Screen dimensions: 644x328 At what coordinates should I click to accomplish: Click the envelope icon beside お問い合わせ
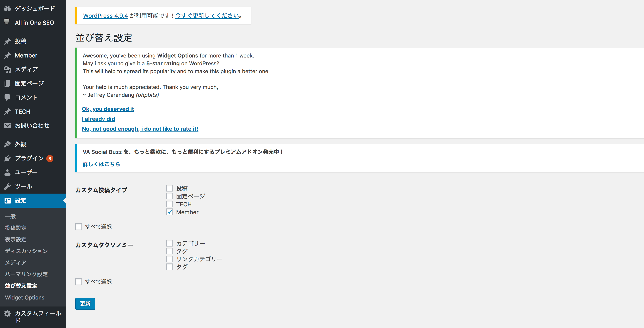pos(7,126)
